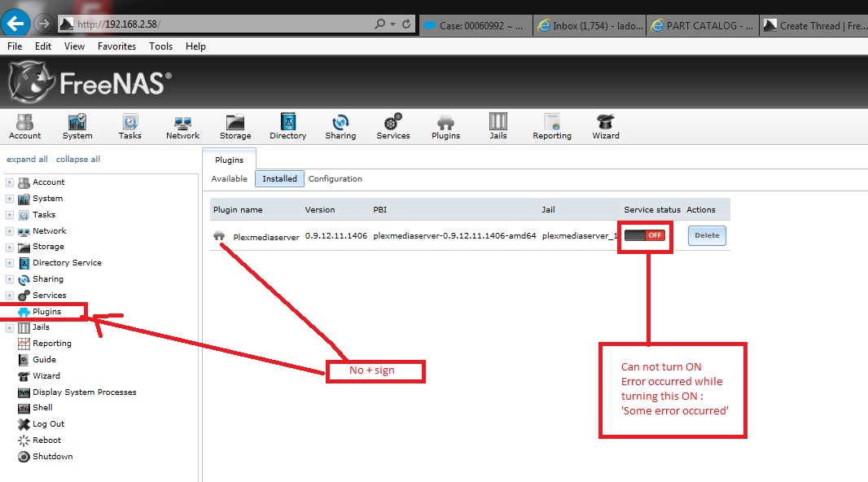This screenshot has width=868, height=482.
Task: Expand the Sharing tree node
Action: pyautogui.click(x=10, y=279)
